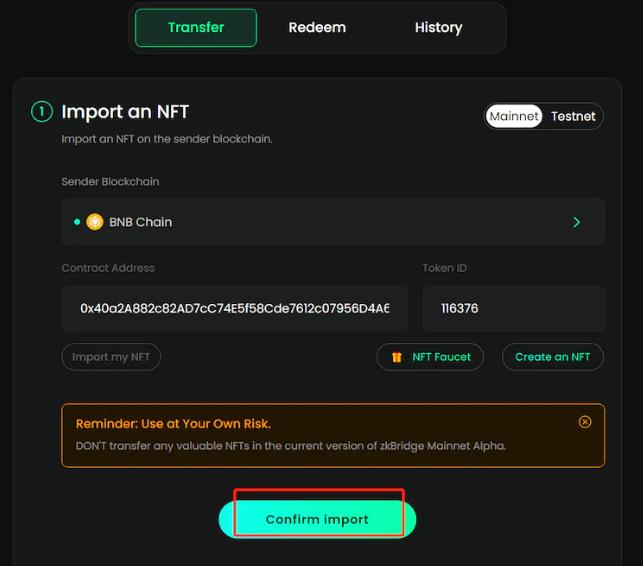This screenshot has height=566, width=643.
Task: Click the 'Use at Your Own Risk' reminder heading
Action: click(173, 424)
